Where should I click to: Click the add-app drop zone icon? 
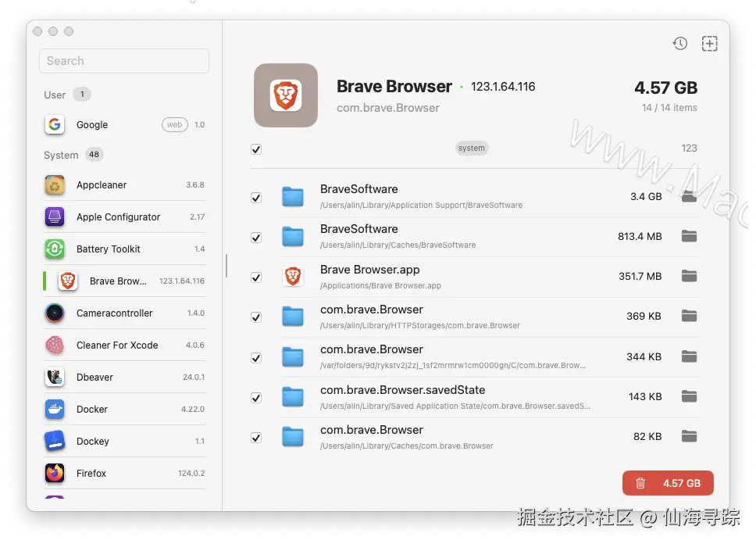pyautogui.click(x=709, y=44)
